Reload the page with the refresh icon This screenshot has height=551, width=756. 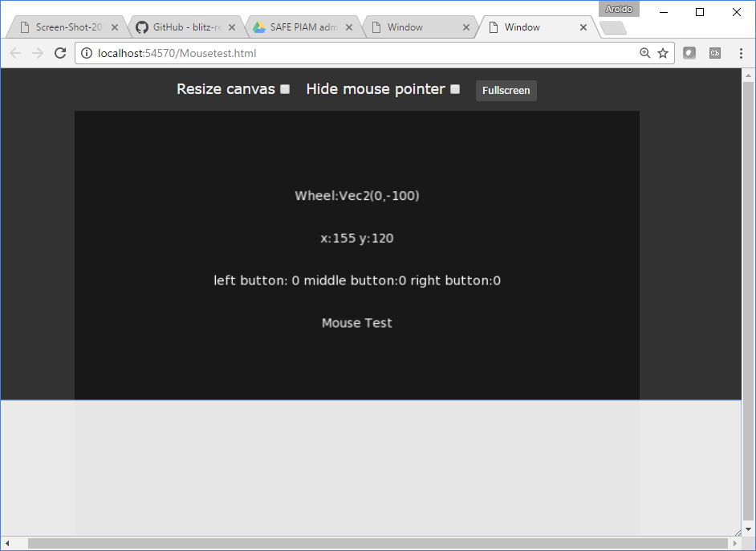59,53
